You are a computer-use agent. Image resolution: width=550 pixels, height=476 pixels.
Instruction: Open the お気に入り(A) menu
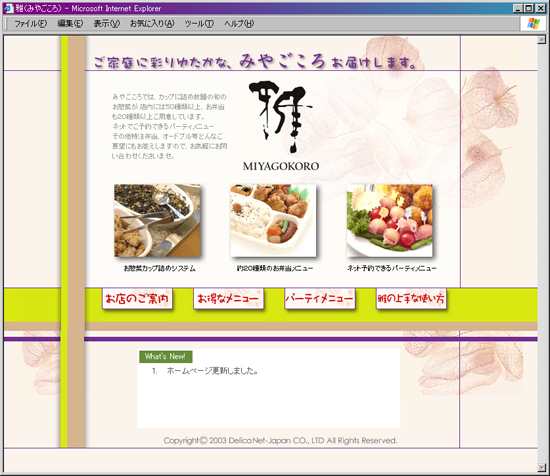(152, 24)
